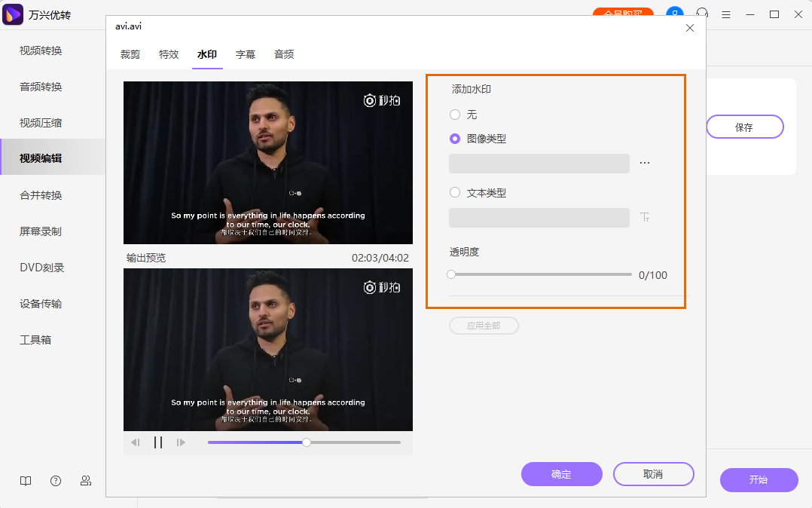Image resolution: width=812 pixels, height=508 pixels.
Task: Select the 图像类型 watermark option
Action: 455,139
